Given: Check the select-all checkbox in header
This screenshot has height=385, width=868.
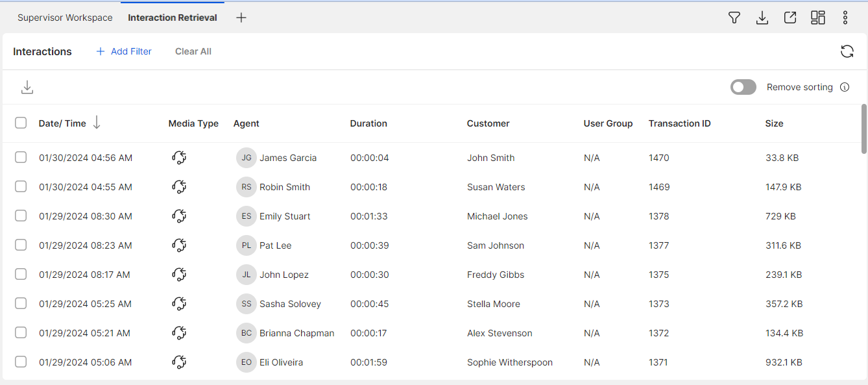Looking at the screenshot, I should click(x=21, y=123).
